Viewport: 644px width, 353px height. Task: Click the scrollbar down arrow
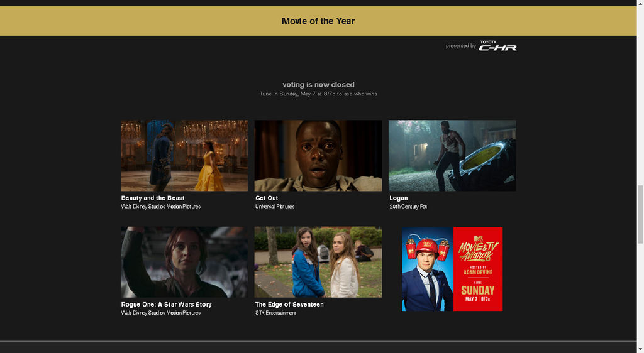(640, 349)
